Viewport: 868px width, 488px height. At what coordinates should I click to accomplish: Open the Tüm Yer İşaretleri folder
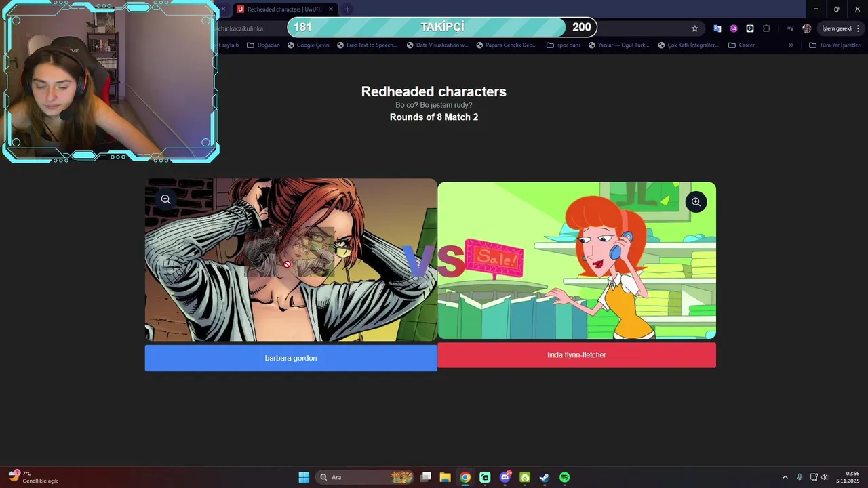coord(835,45)
